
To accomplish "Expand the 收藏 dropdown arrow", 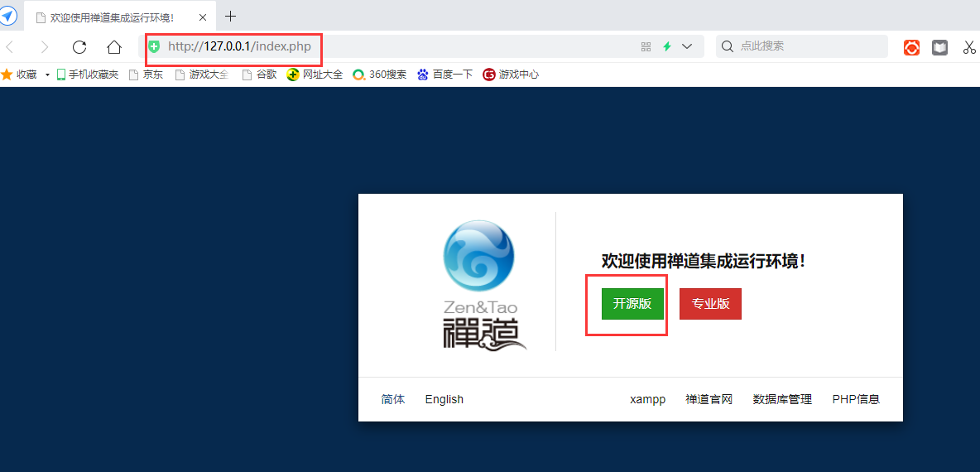I will tap(47, 75).
